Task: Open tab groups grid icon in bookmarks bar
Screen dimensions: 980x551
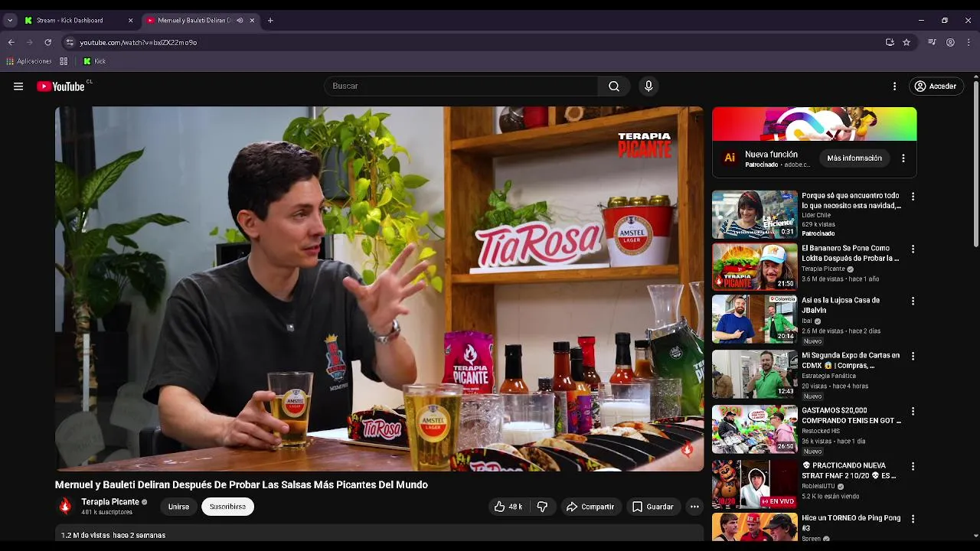Action: (x=64, y=61)
